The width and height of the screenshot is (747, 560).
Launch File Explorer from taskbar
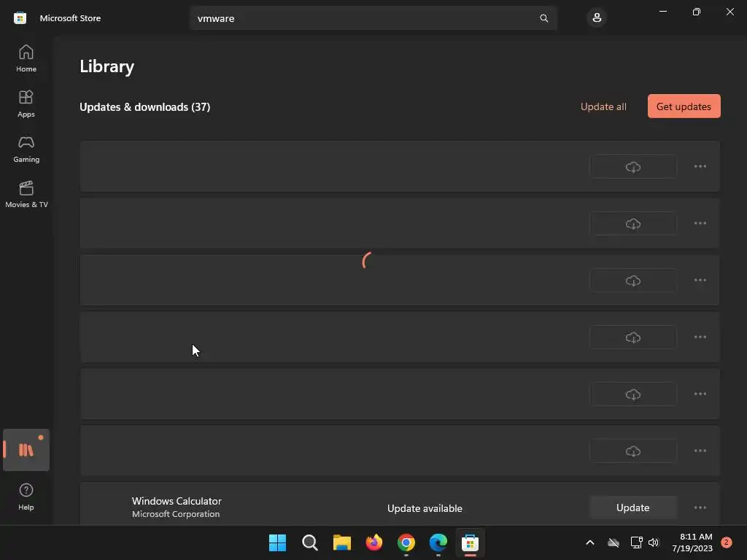point(341,542)
